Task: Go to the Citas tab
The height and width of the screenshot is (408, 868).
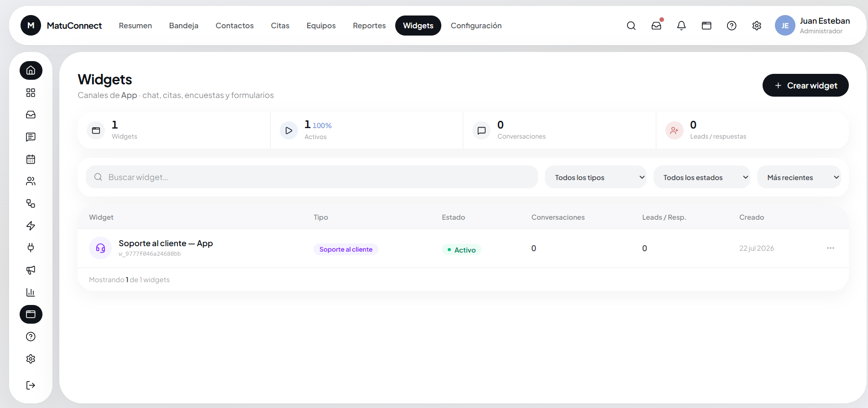Action: 280,26
